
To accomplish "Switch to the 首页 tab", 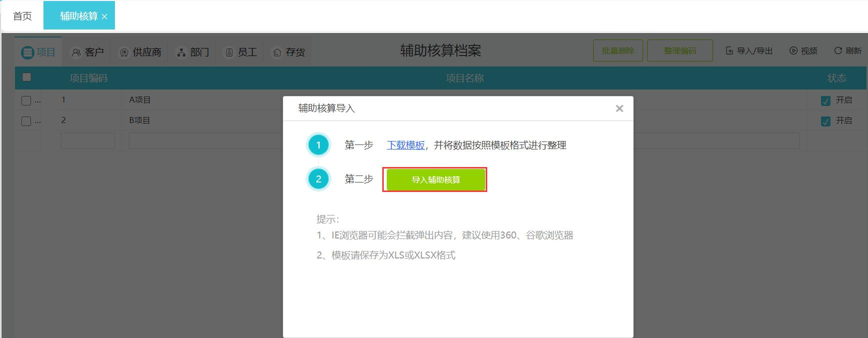I will pos(22,16).
